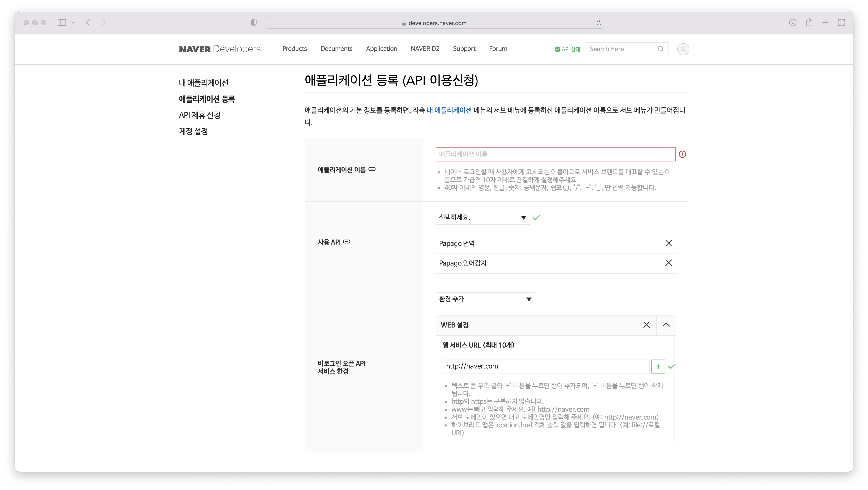Add another web service URL row
868x490 pixels.
(658, 366)
